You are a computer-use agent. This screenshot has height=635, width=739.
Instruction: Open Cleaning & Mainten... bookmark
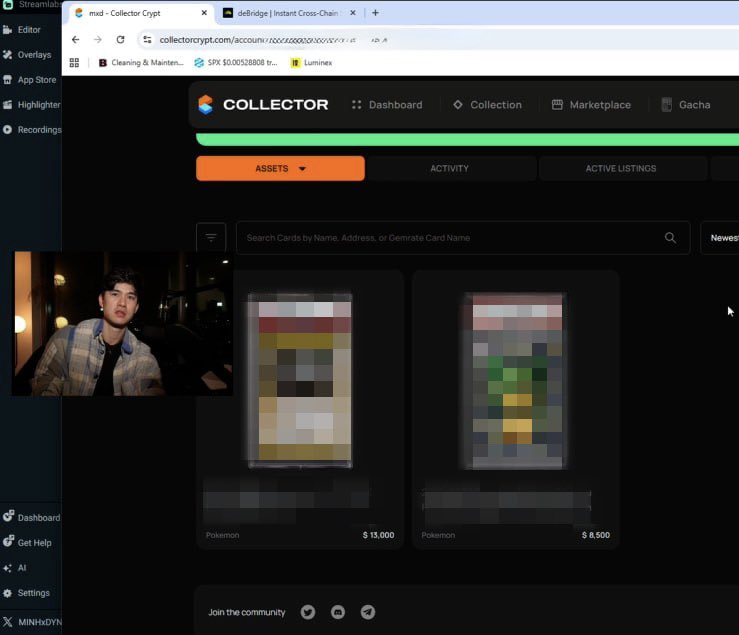click(141, 63)
